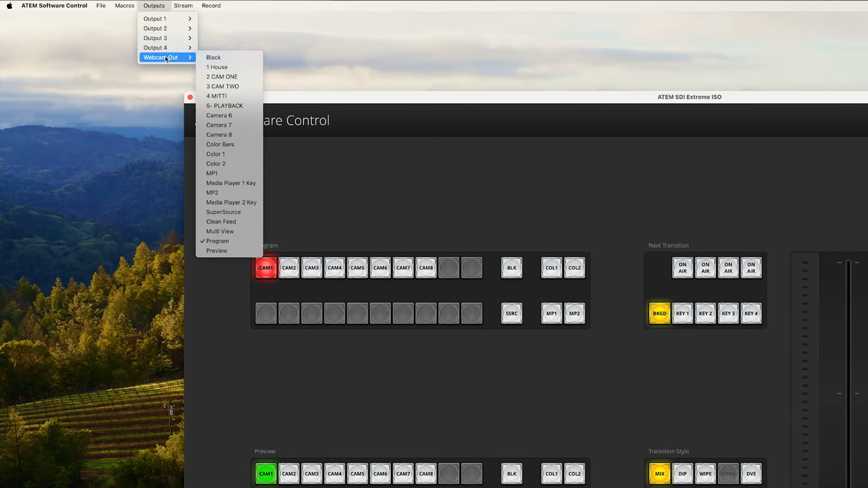This screenshot has height=488, width=868.
Task: Toggle ON AIR above KEY 4
Action: pos(751,268)
